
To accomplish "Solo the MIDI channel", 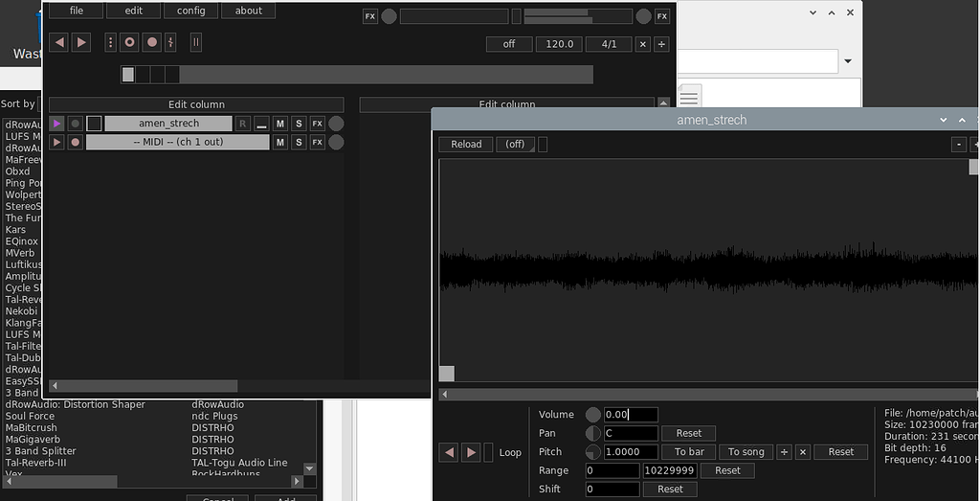I will pyautogui.click(x=299, y=143).
